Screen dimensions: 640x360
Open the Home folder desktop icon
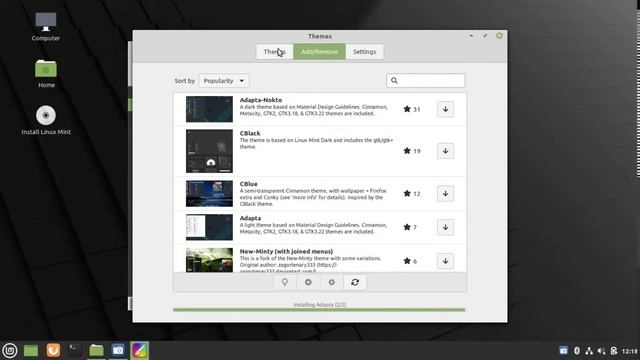coord(46,73)
